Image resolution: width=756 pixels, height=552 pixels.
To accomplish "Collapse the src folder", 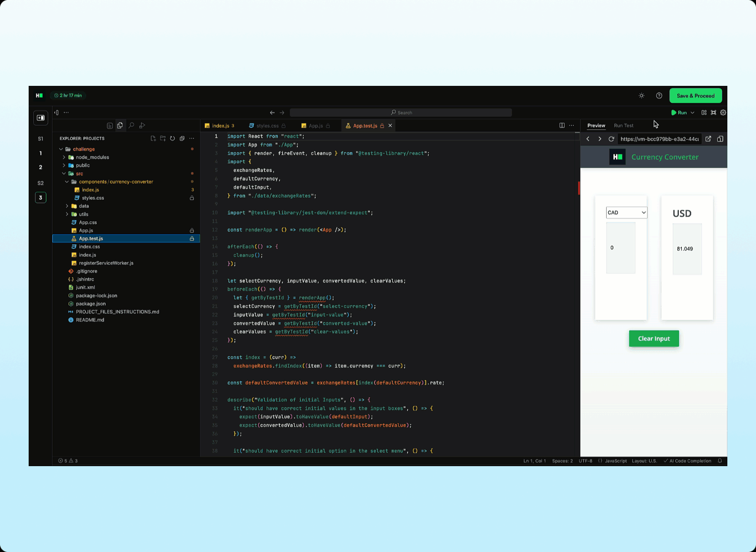I will 64,174.
